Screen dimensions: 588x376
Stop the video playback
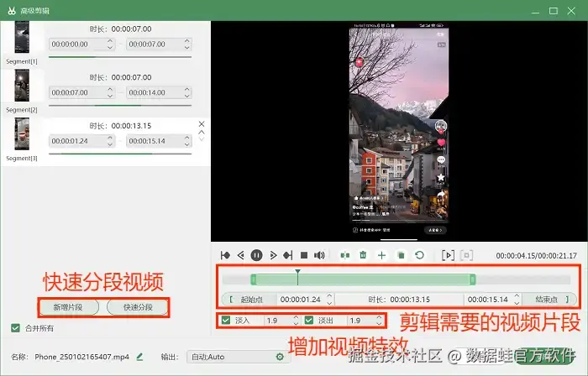[304, 255]
